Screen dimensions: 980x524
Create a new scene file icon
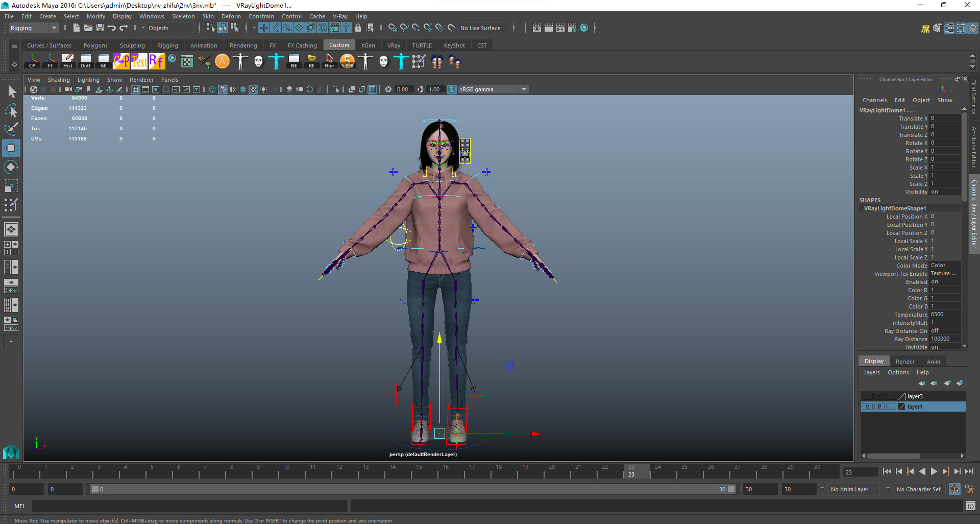pyautogui.click(x=76, y=28)
